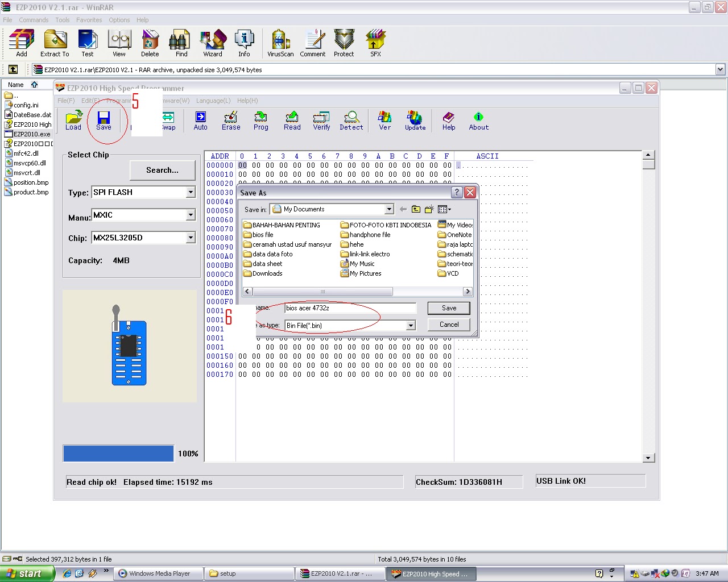Click Save button in Save As dialog

point(449,308)
